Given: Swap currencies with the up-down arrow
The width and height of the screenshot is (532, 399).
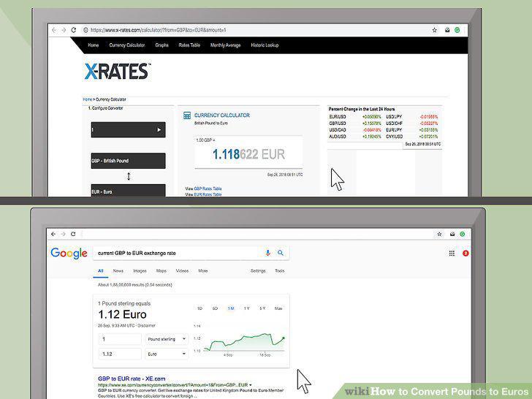Looking at the screenshot, I should pyautogui.click(x=129, y=176).
